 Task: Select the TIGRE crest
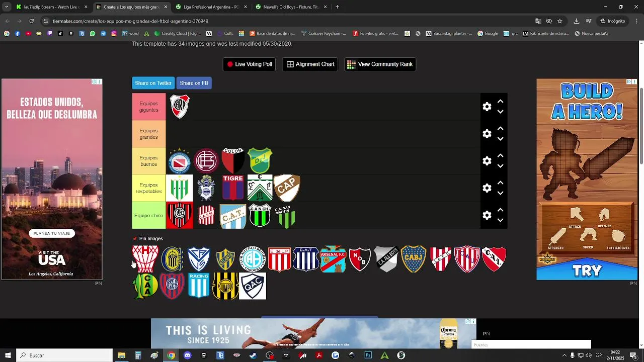[233, 188]
